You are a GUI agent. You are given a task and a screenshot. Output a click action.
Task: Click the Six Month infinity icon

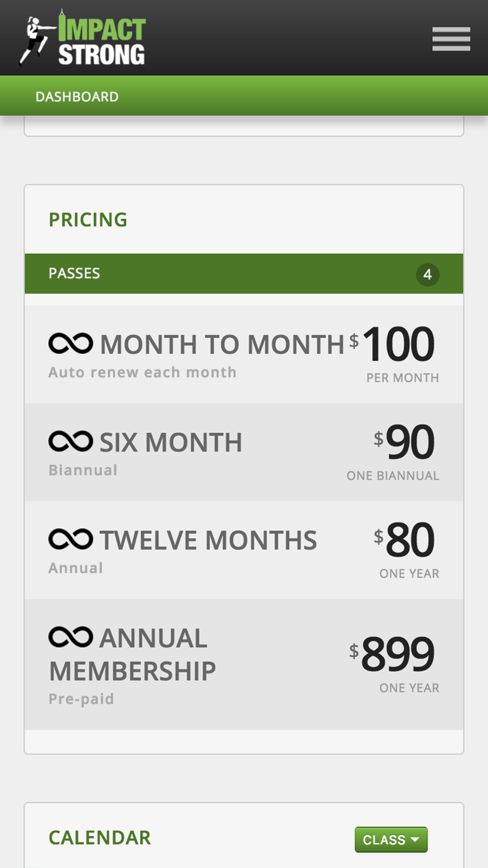(x=71, y=442)
